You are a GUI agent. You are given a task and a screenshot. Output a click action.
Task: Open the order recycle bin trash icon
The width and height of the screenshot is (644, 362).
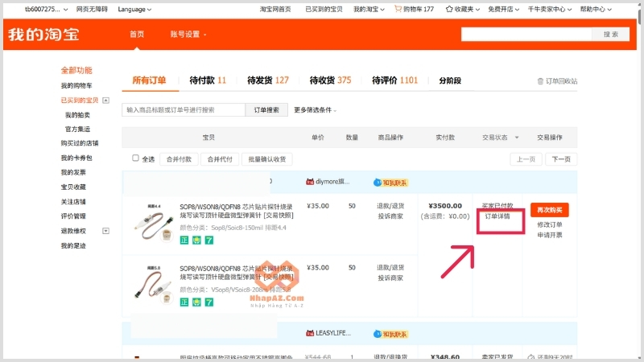click(x=540, y=81)
